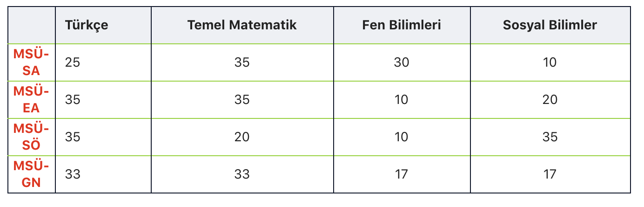This screenshot has height=207, width=644.
Task: Click Sosyal Bilimler value 17 for MSÜ-GN
Action: pyautogui.click(x=550, y=174)
